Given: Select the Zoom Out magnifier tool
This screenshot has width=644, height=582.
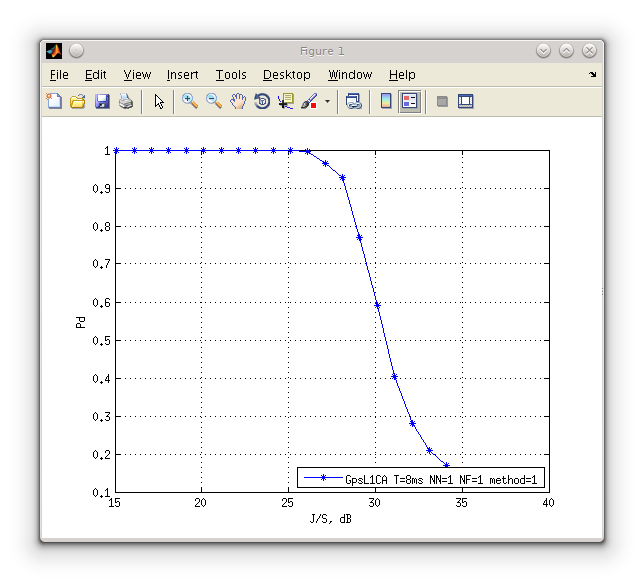Looking at the screenshot, I should [x=214, y=101].
